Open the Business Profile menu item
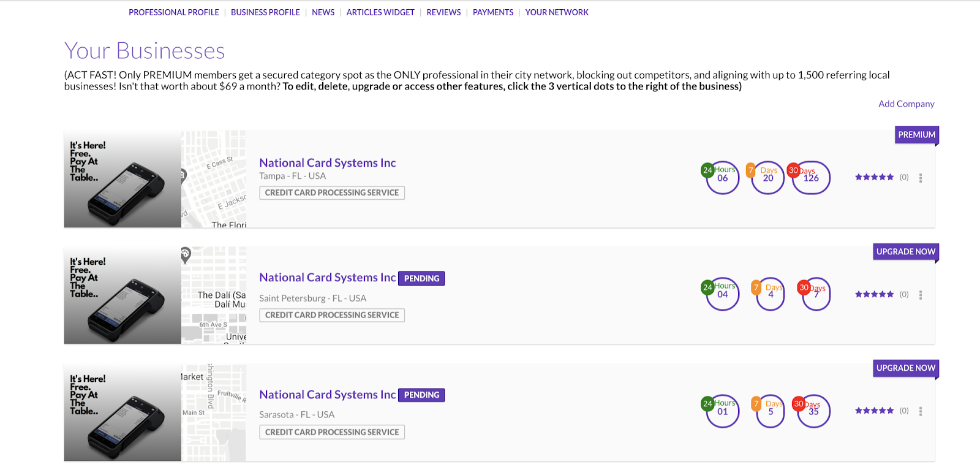 (265, 12)
